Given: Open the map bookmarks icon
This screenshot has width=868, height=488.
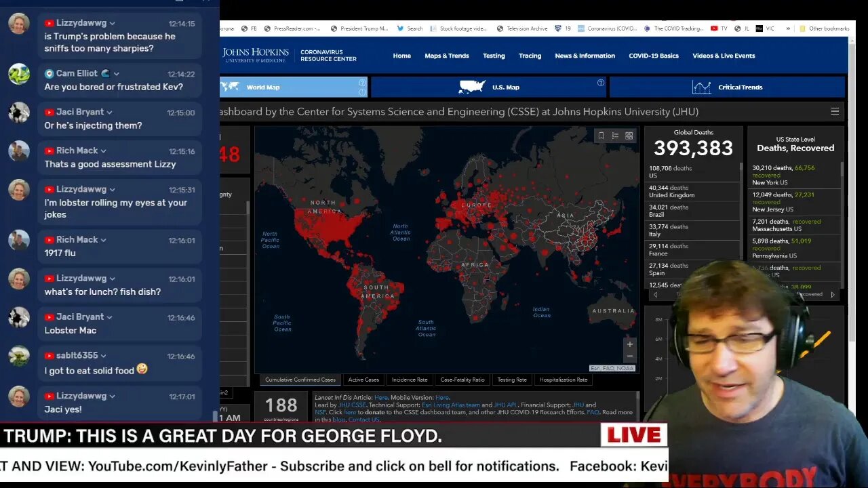Looking at the screenshot, I should [601, 136].
